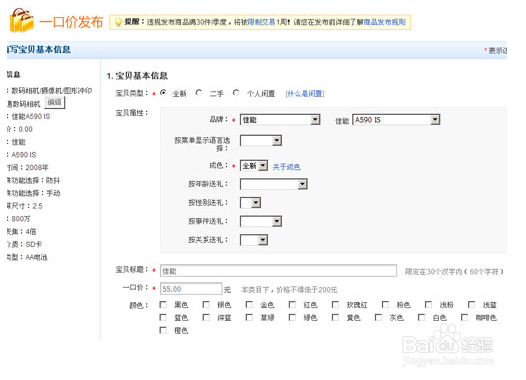The image size is (526, 380).
Task: Click the 0.00 price sidebar value
Action: (25, 129)
